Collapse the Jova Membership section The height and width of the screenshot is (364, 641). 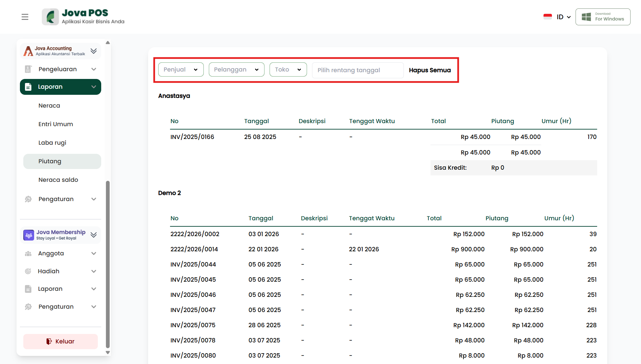(94, 235)
